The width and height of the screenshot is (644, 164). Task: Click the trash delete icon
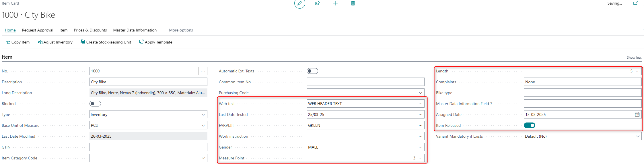click(x=353, y=3)
